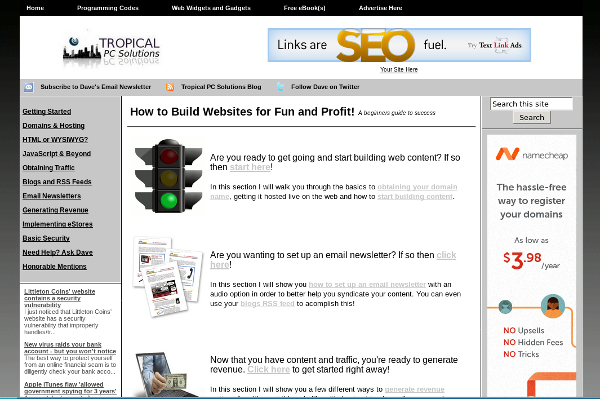Open Honorable Mentions sidebar link
Screen dimensions: 600x399
click(54, 267)
